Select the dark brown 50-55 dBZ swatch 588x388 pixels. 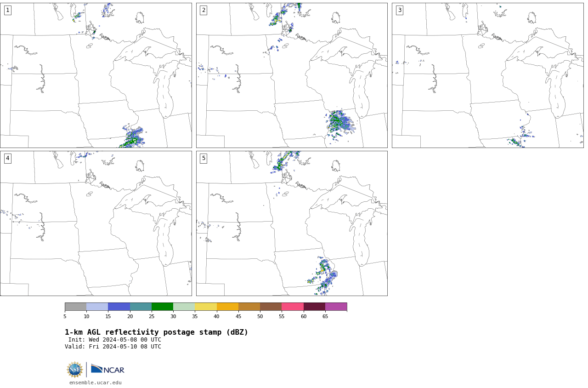pyautogui.click(x=271, y=307)
